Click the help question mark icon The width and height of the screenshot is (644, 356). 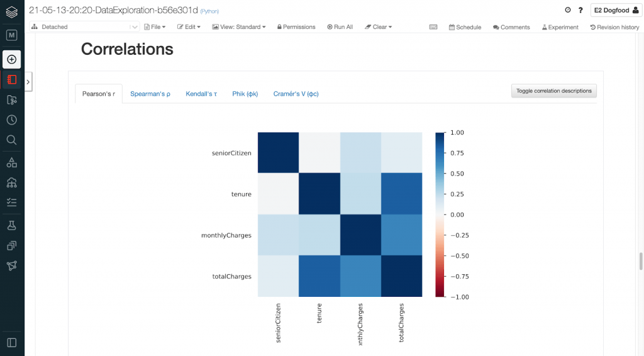(x=580, y=10)
